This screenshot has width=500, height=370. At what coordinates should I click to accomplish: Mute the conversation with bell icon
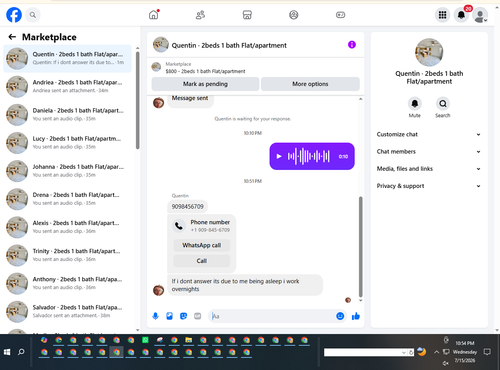[x=415, y=104]
